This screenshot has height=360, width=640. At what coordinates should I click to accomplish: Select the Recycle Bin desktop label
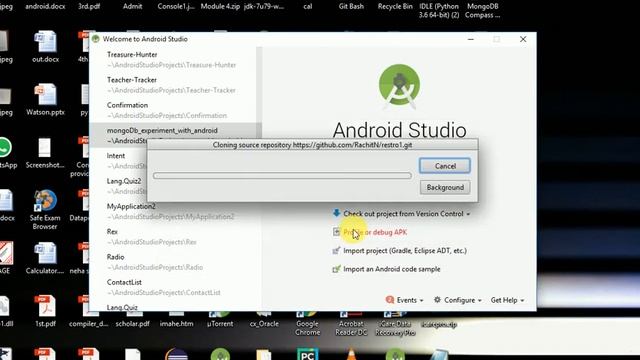395,7
